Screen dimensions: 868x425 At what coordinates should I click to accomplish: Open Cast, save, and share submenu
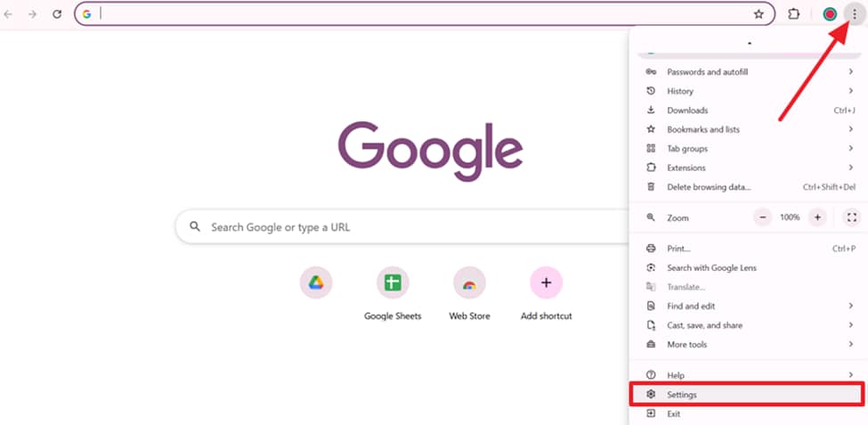click(749, 325)
